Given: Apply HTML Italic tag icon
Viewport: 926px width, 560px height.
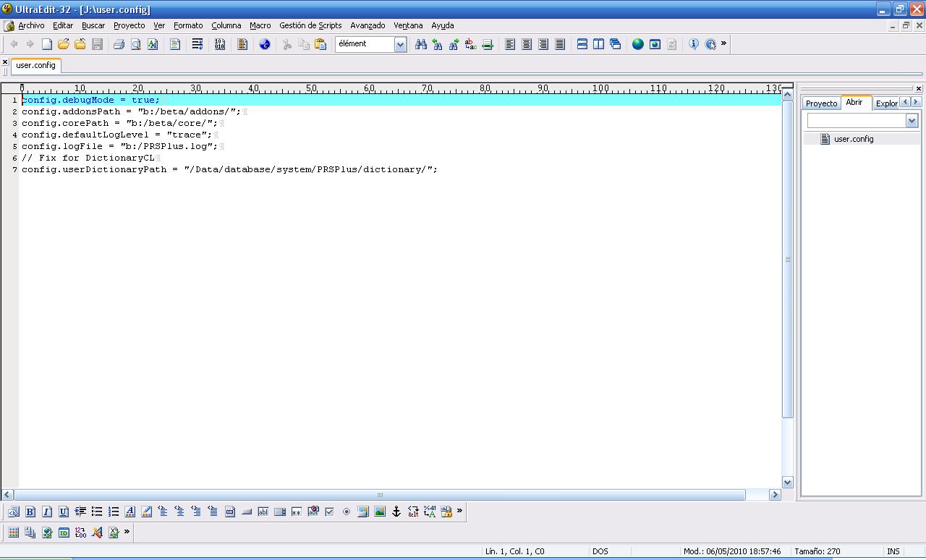Looking at the screenshot, I should pos(47,512).
